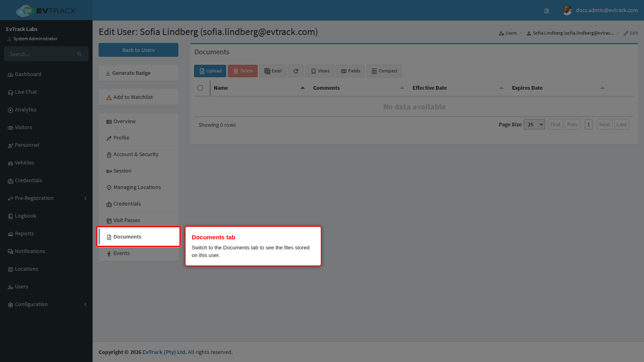Open the Views options
This screenshot has height=362, width=644.
(x=320, y=71)
